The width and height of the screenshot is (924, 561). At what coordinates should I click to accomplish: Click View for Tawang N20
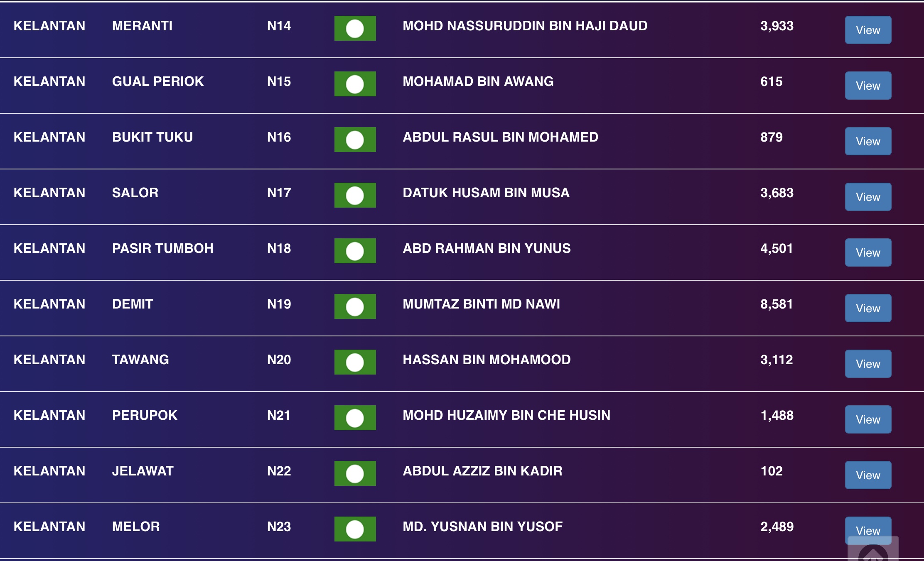[868, 364]
